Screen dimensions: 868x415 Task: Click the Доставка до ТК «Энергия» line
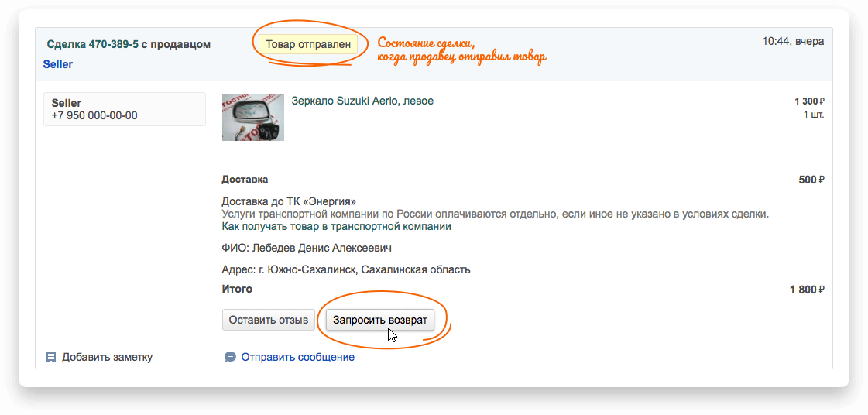[289, 201]
